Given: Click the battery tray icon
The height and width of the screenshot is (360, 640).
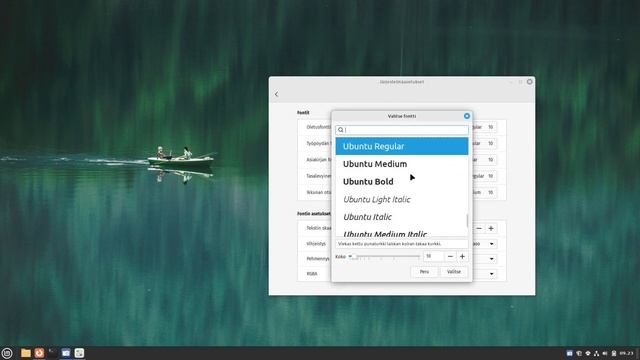Looking at the screenshot, I should click(x=613, y=353).
